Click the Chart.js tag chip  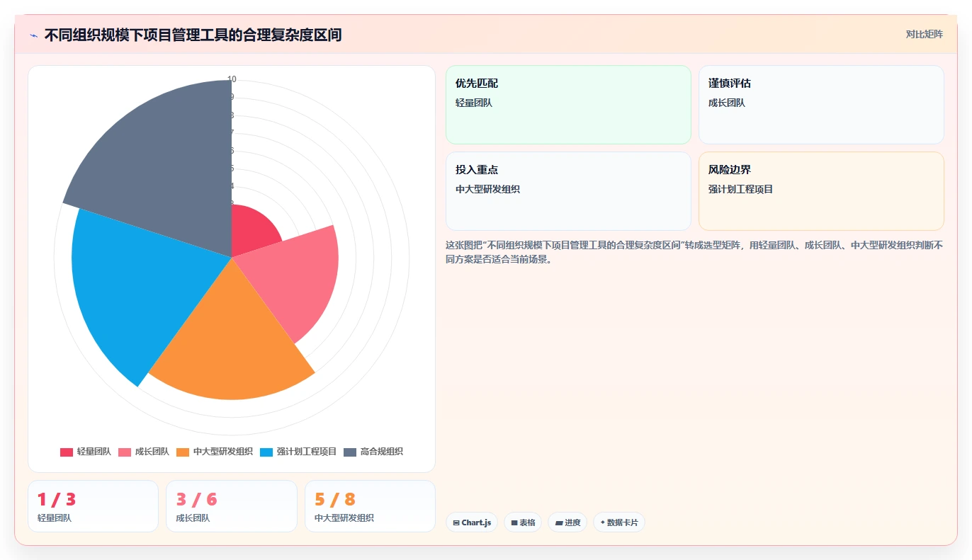pyautogui.click(x=472, y=522)
